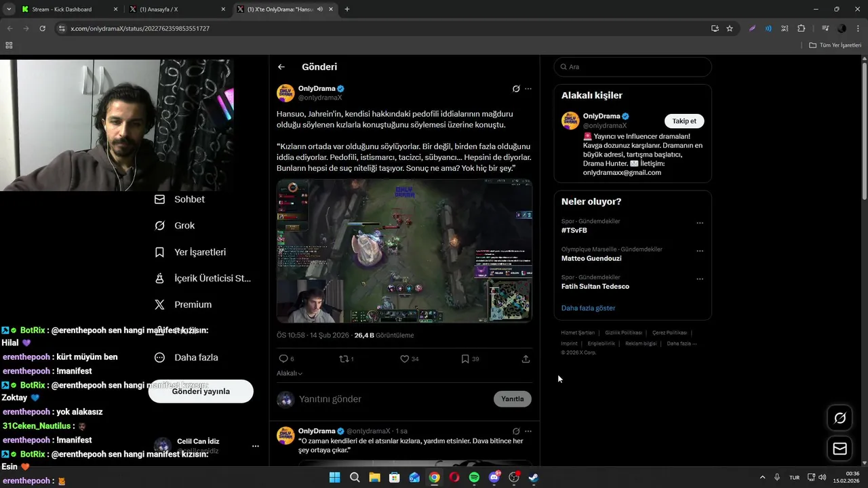Screen dimensions: 868x488
Task: Click the Ara search box
Action: (633, 67)
